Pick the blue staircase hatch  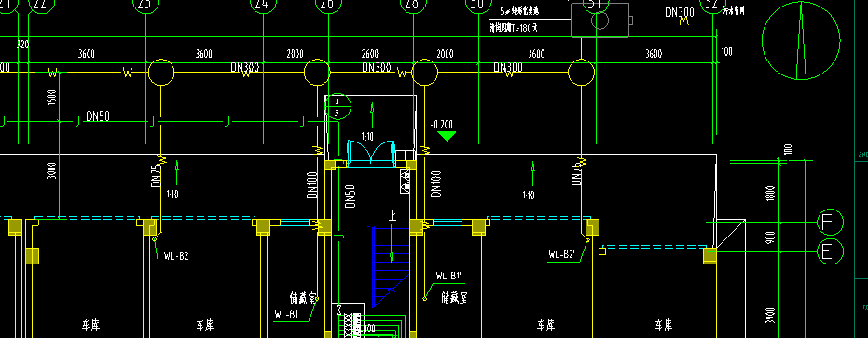click(x=391, y=266)
